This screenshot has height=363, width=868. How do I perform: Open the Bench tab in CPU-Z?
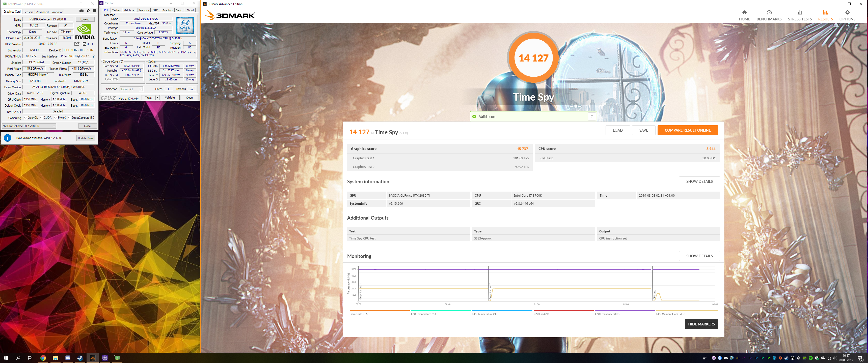[179, 10]
